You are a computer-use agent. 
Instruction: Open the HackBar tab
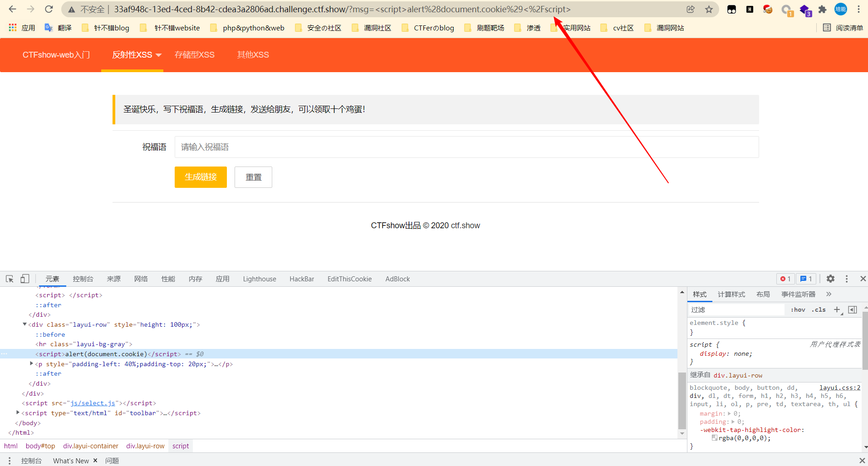click(x=302, y=279)
